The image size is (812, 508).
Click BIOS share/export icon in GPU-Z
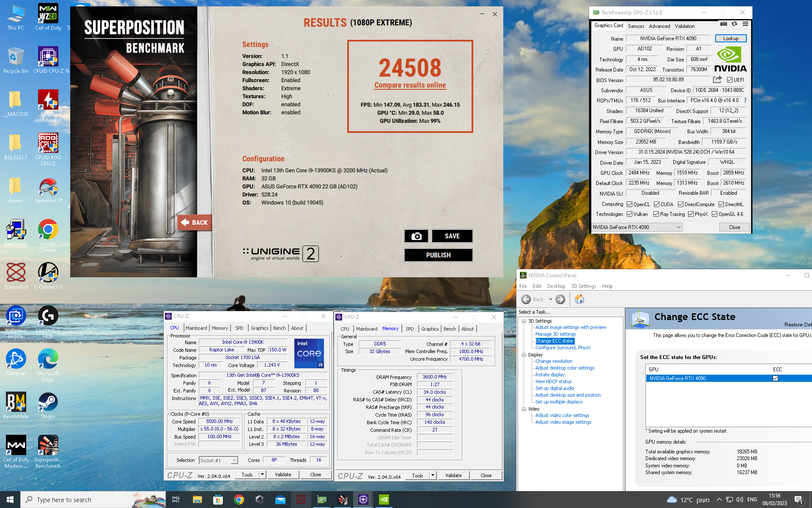[x=717, y=80]
